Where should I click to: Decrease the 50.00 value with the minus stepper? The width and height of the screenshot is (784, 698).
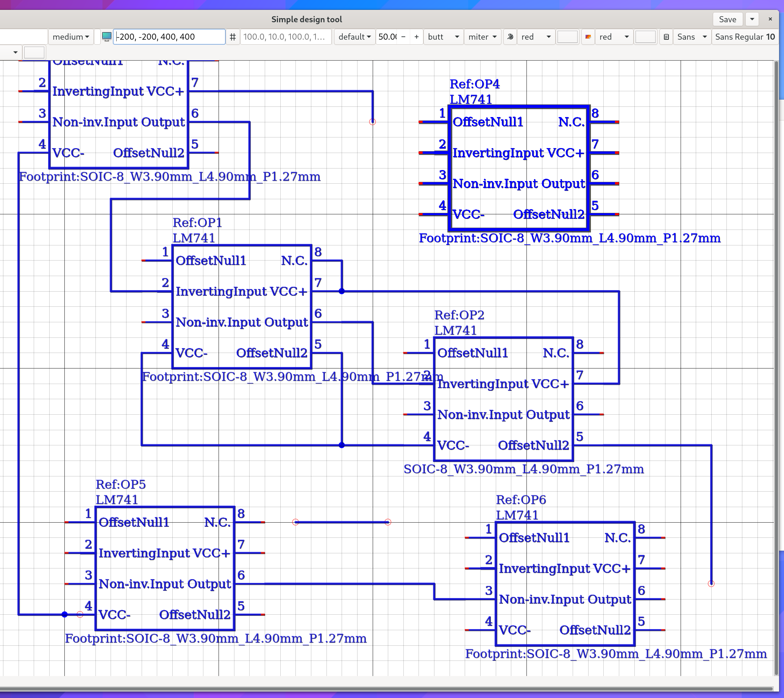pos(403,36)
